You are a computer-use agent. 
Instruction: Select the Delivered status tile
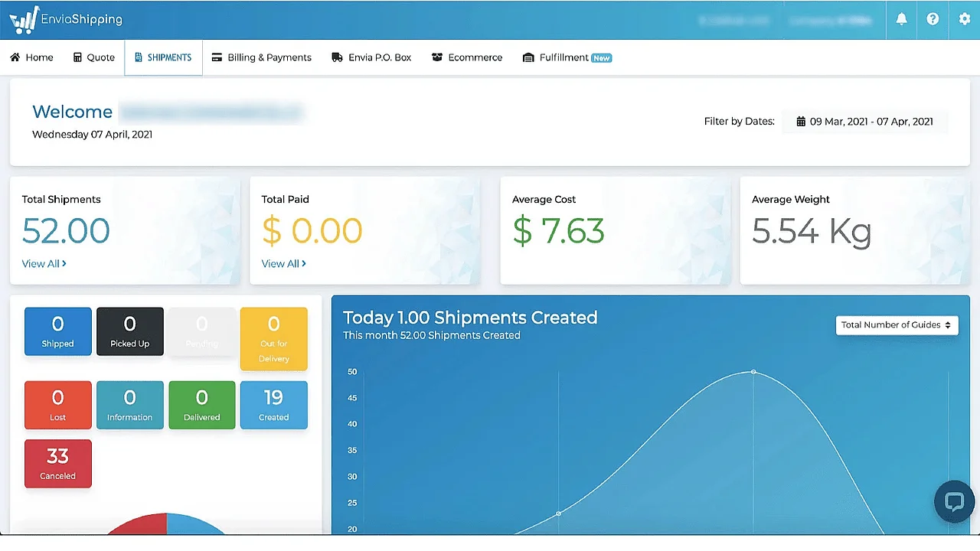(201, 405)
